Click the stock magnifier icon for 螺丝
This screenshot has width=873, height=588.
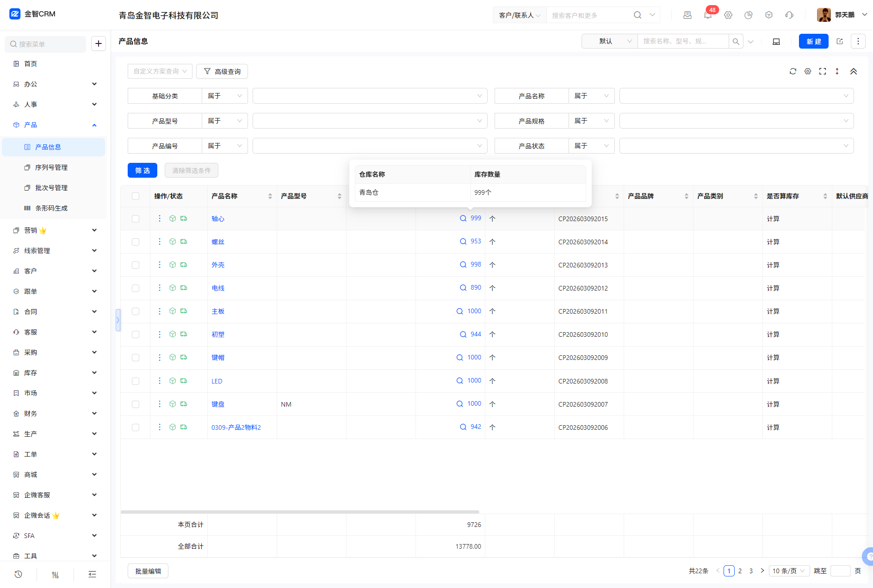pos(463,241)
